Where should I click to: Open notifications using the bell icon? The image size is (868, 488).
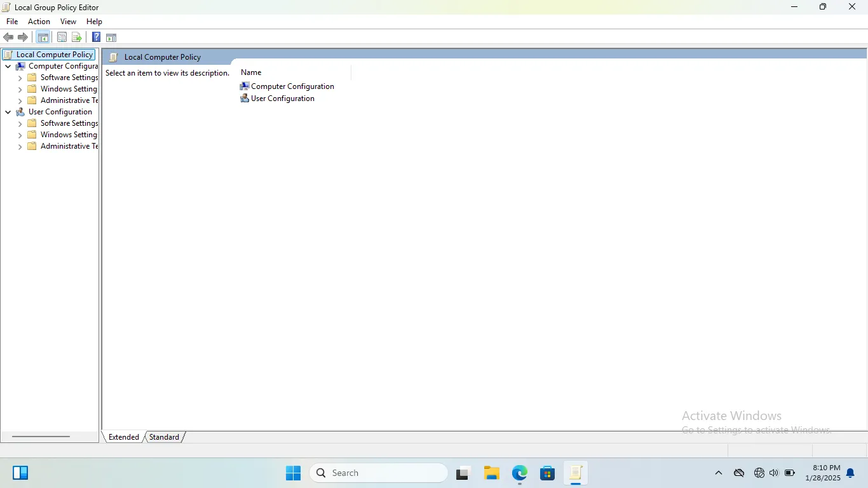pyautogui.click(x=850, y=473)
